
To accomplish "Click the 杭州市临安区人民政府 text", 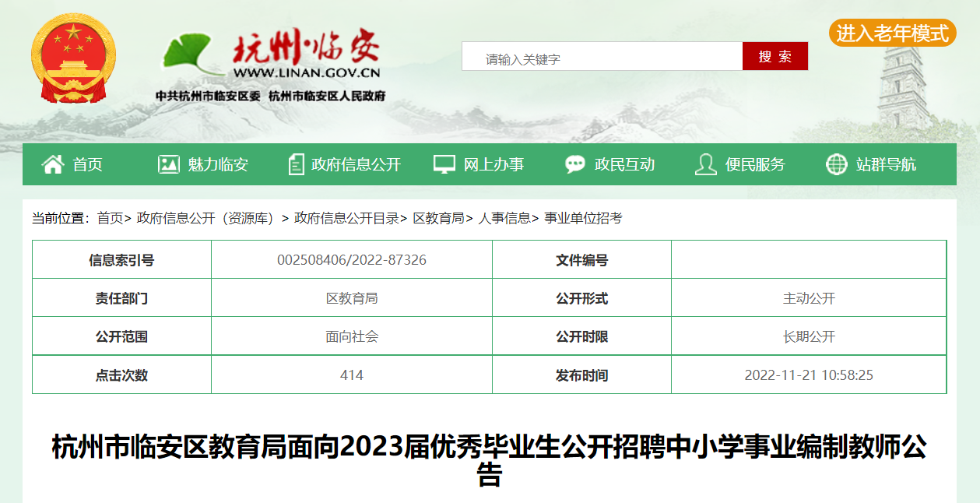I will [x=327, y=96].
